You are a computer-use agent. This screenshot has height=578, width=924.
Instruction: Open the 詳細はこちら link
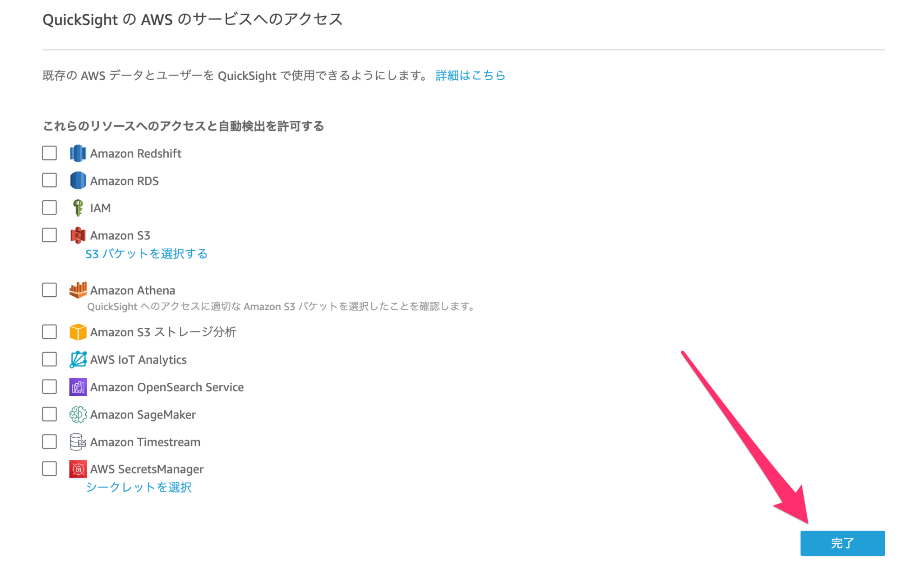pyautogui.click(x=470, y=75)
